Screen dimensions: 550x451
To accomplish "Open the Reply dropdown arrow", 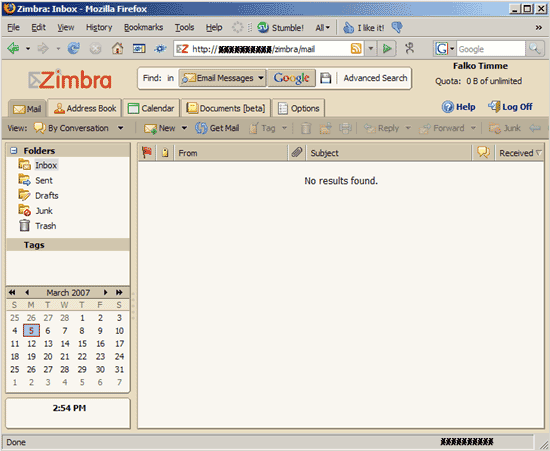I will [x=408, y=128].
